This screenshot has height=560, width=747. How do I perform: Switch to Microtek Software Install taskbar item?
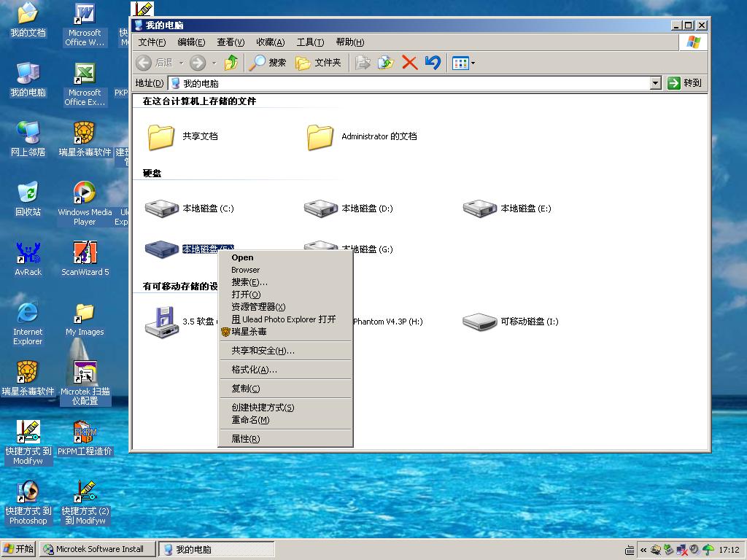pos(98,549)
